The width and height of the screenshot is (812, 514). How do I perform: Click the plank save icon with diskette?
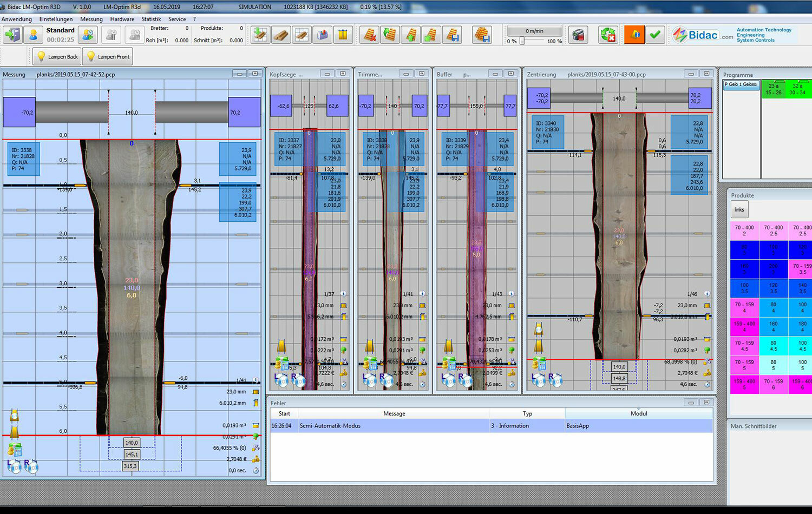click(x=454, y=34)
